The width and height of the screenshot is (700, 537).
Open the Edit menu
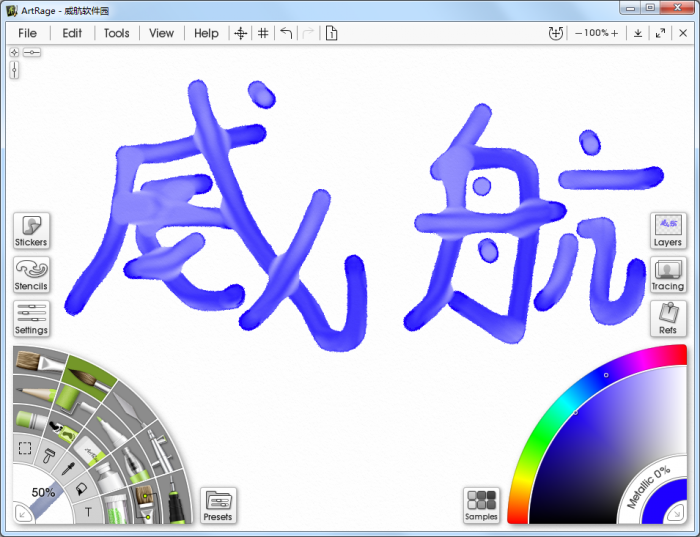pos(72,33)
